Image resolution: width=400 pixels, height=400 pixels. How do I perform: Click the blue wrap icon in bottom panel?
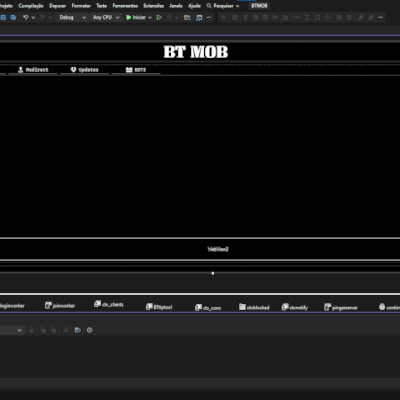pyautogui.click(x=78, y=330)
